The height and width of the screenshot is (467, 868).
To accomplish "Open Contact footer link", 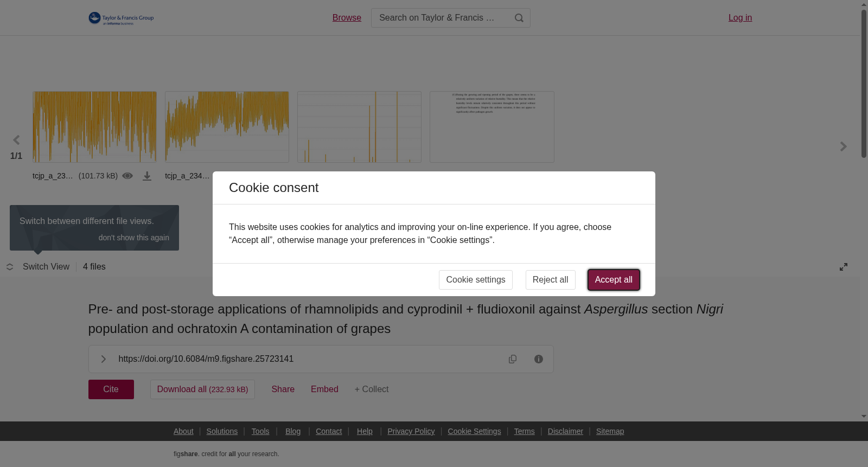I will [329, 431].
